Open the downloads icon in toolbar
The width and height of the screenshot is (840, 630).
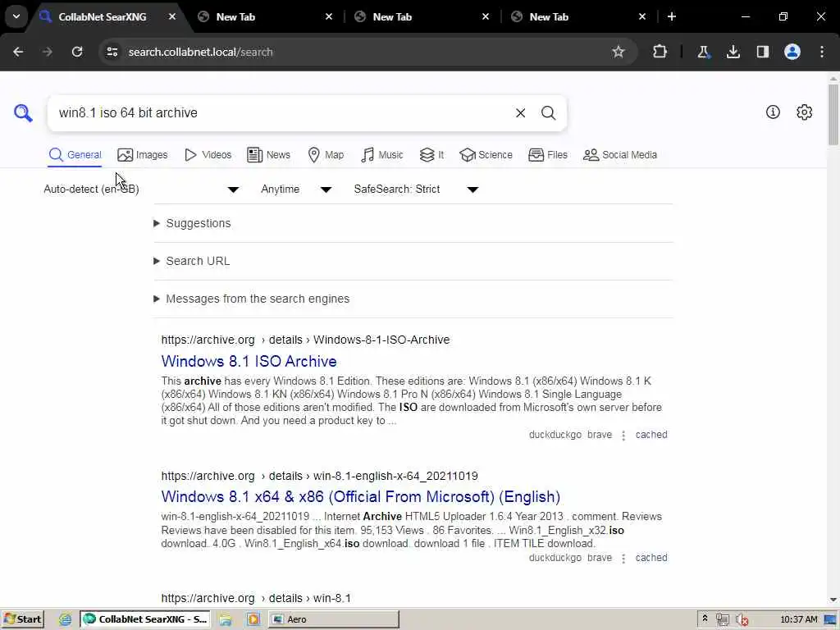tap(733, 52)
